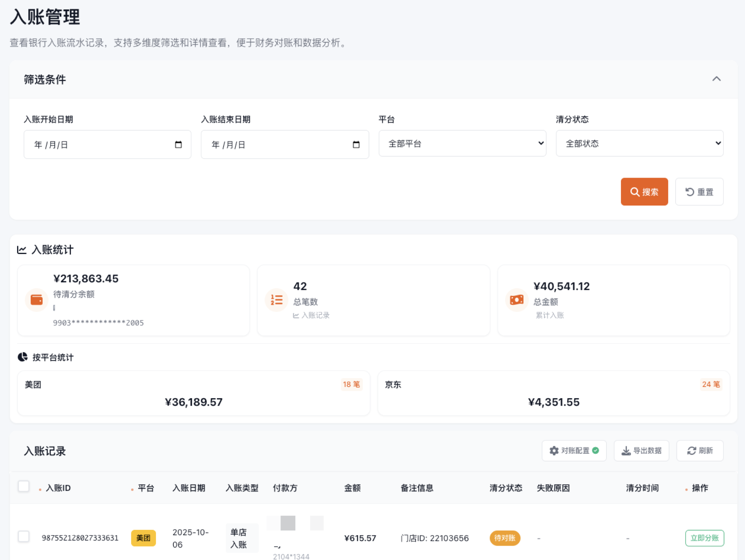Viewport: 745px width, 560px height.
Task: Open calendar picker for 入账开始日期
Action: 178,145
